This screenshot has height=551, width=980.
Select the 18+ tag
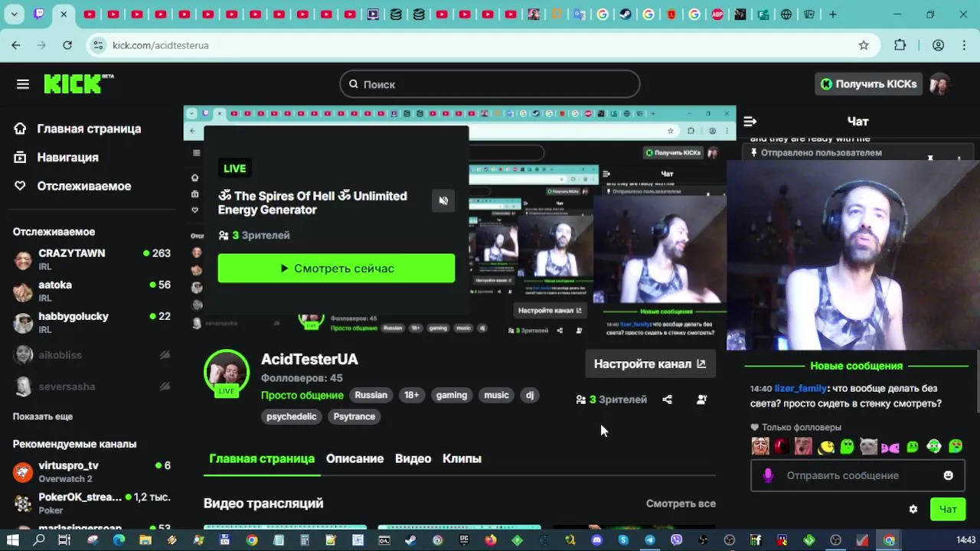coord(412,395)
